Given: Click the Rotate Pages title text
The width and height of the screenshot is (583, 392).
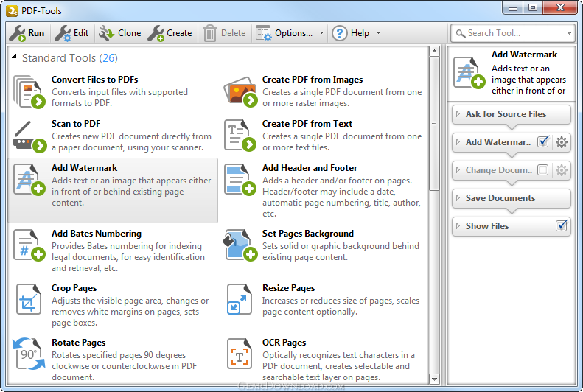Looking at the screenshot, I should click(x=78, y=343).
